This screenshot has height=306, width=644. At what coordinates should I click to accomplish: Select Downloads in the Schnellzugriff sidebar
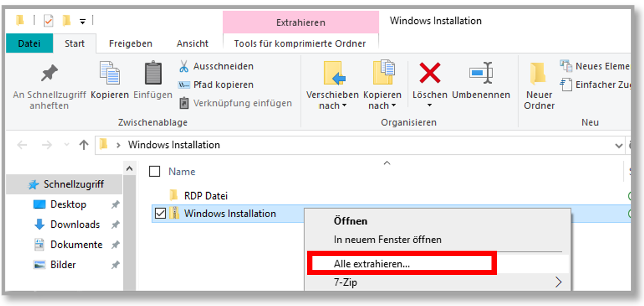pyautogui.click(x=75, y=225)
